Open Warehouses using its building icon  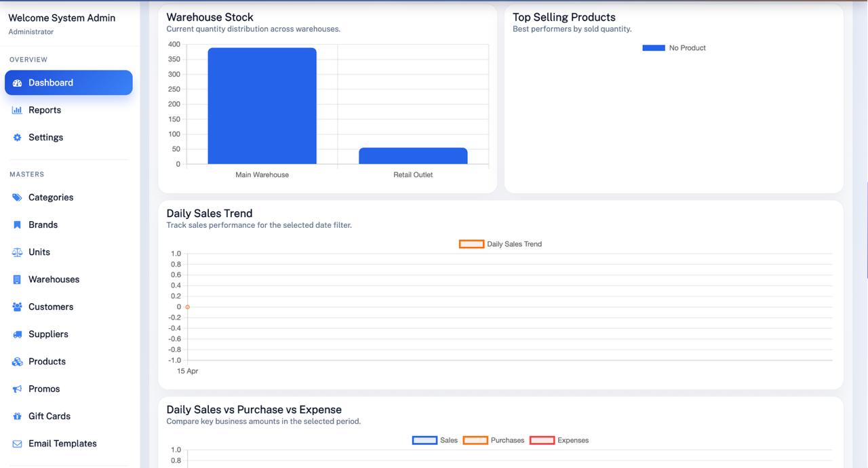tap(16, 279)
